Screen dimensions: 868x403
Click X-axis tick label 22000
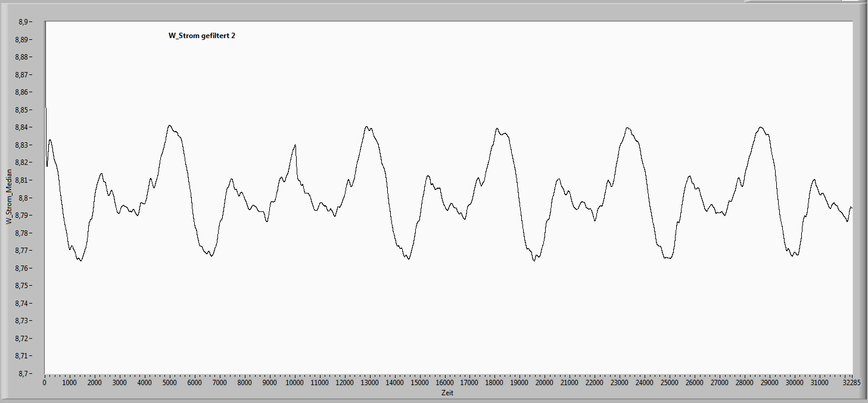point(595,383)
